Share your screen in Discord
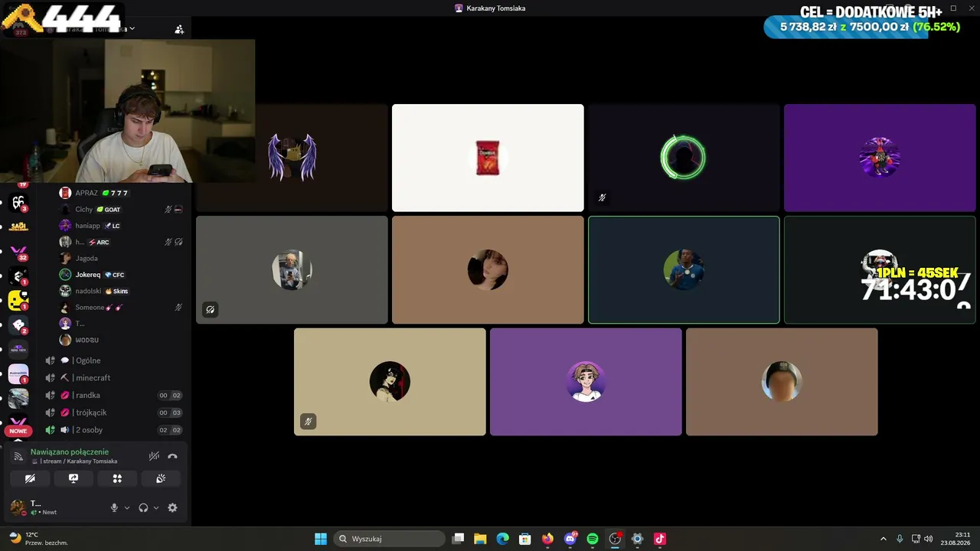The height and width of the screenshot is (551, 980). pos(73,478)
